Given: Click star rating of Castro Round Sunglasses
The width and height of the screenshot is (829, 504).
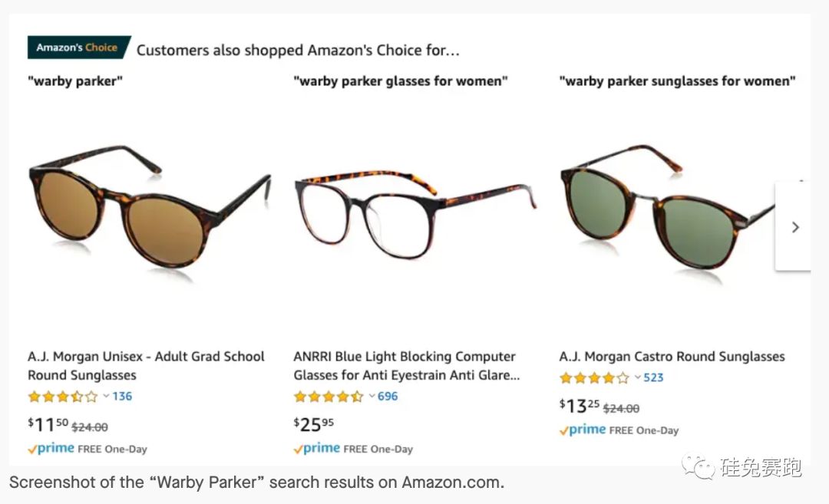Looking at the screenshot, I should point(594,377).
